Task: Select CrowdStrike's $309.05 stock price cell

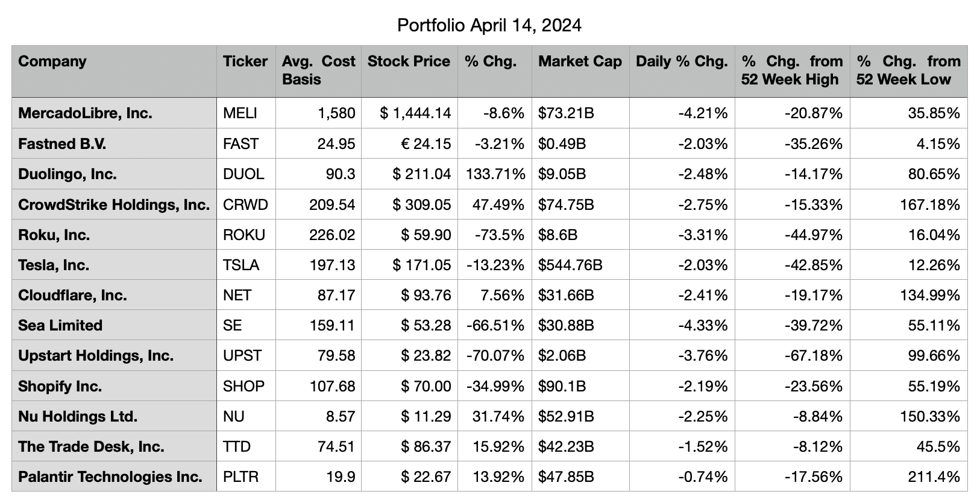Action: [x=421, y=205]
